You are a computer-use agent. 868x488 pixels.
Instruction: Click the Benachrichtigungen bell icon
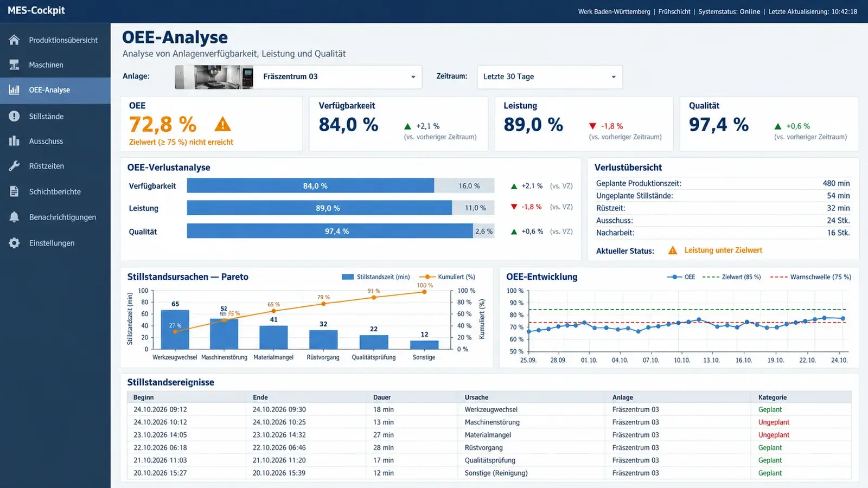tap(14, 217)
